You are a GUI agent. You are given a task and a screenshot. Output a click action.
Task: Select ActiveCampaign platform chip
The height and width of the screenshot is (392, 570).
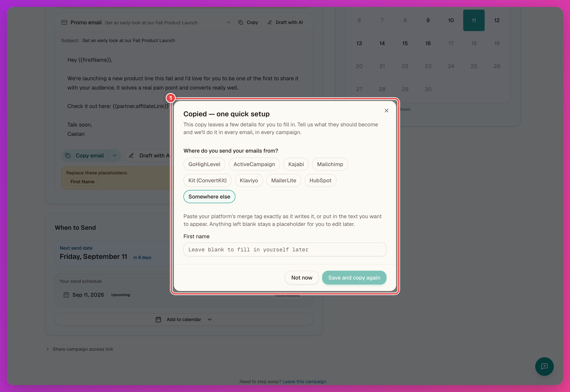click(x=254, y=164)
